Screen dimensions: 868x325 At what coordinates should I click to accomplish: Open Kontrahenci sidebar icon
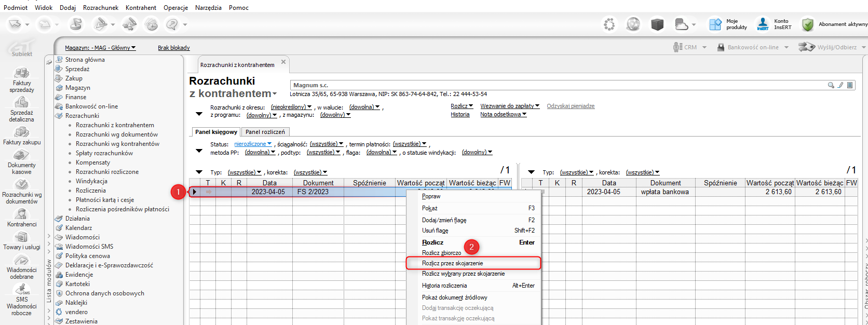click(x=21, y=214)
